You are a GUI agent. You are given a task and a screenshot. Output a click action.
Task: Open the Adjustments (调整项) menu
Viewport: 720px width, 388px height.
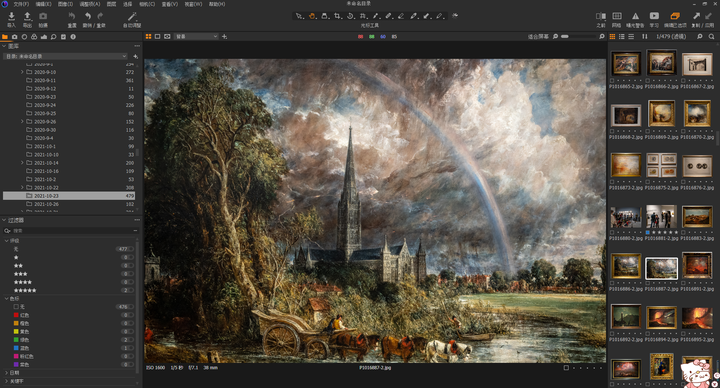coord(90,4)
